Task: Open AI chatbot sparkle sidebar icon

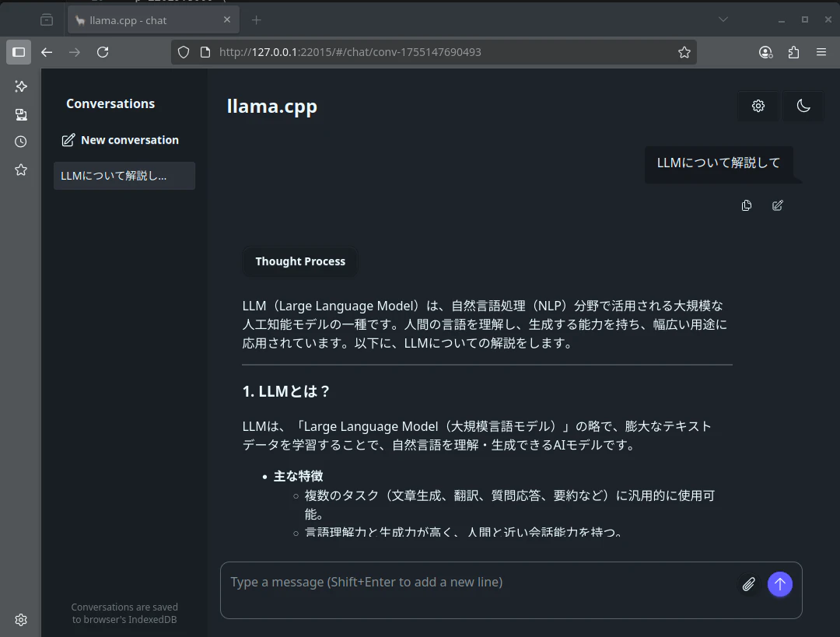Action: (21, 86)
